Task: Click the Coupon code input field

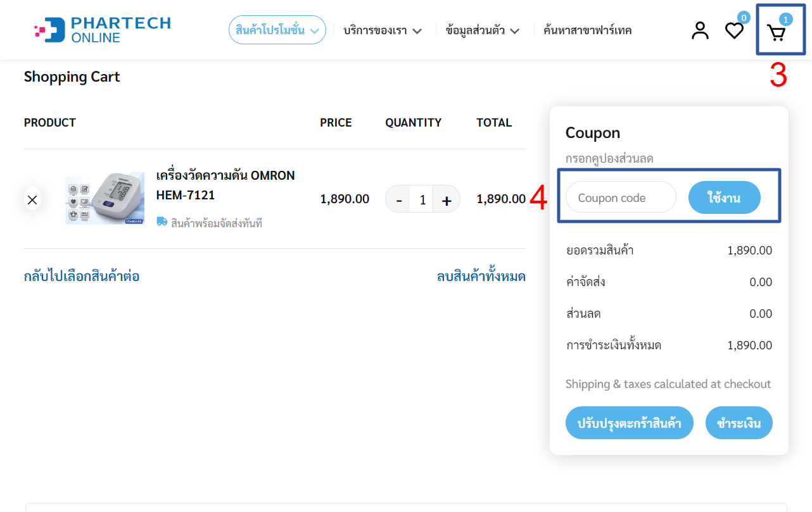Action: click(621, 197)
